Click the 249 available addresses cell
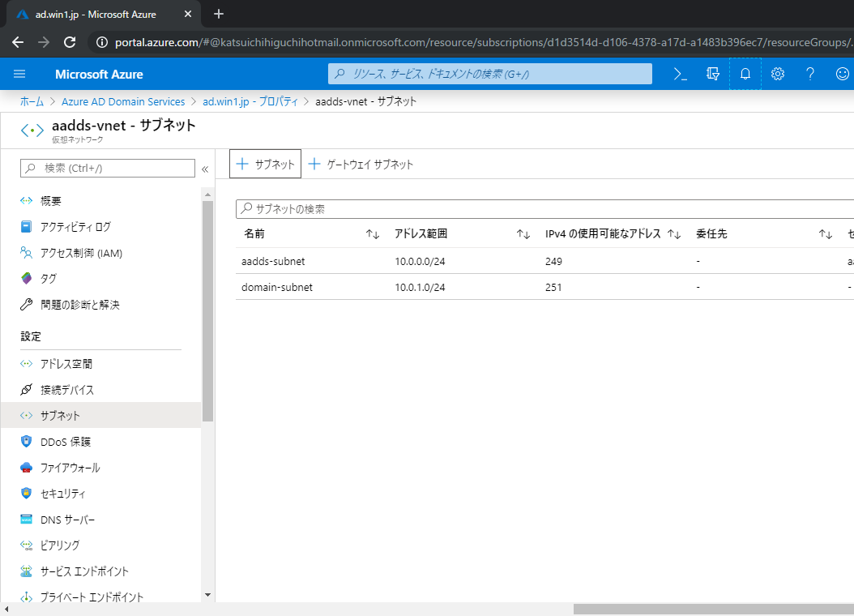Viewport: 854px width, 616px height. pyautogui.click(x=553, y=262)
